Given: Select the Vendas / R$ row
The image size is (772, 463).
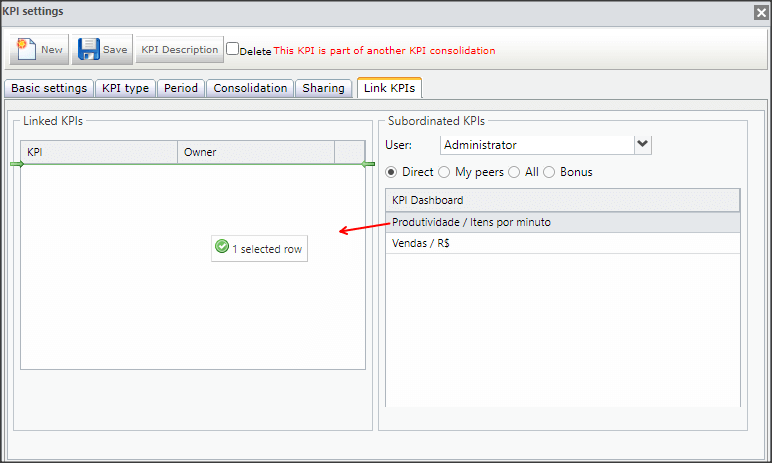Looking at the screenshot, I should (x=563, y=243).
